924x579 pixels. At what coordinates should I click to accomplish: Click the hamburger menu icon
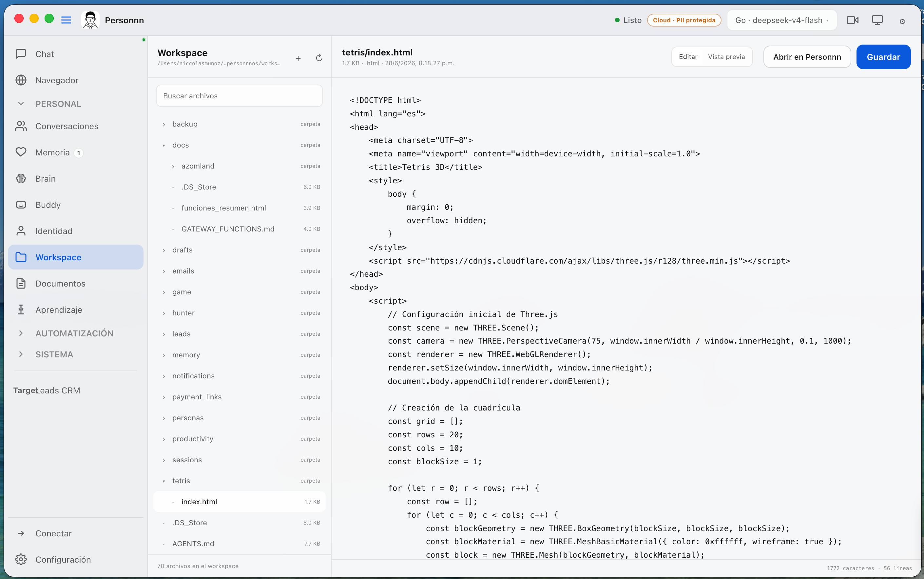66,20
